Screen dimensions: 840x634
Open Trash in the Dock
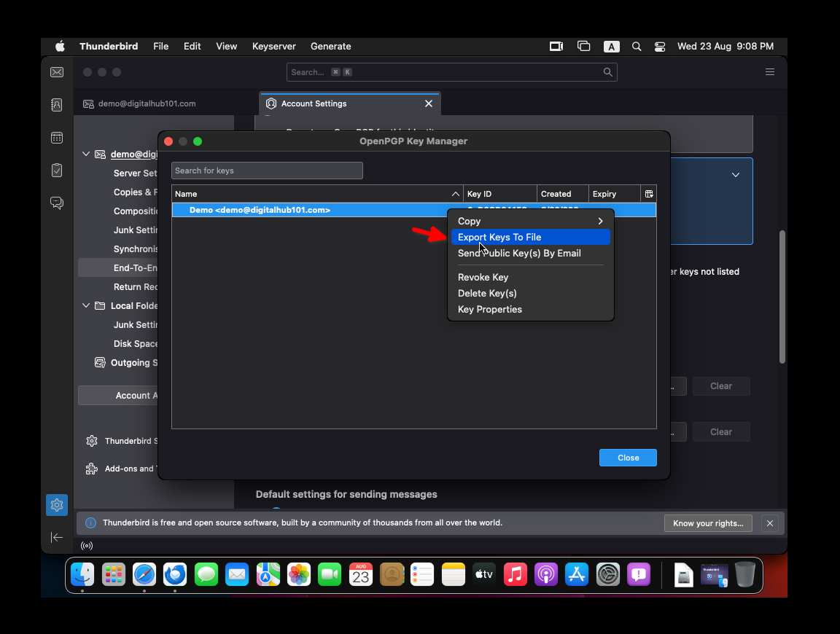point(745,574)
